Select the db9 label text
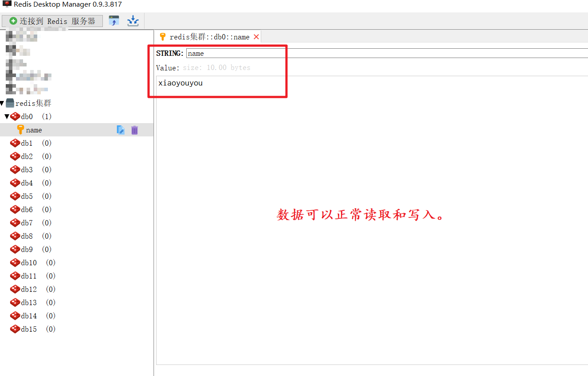Image resolution: width=588 pixels, height=376 pixels. 27,249
